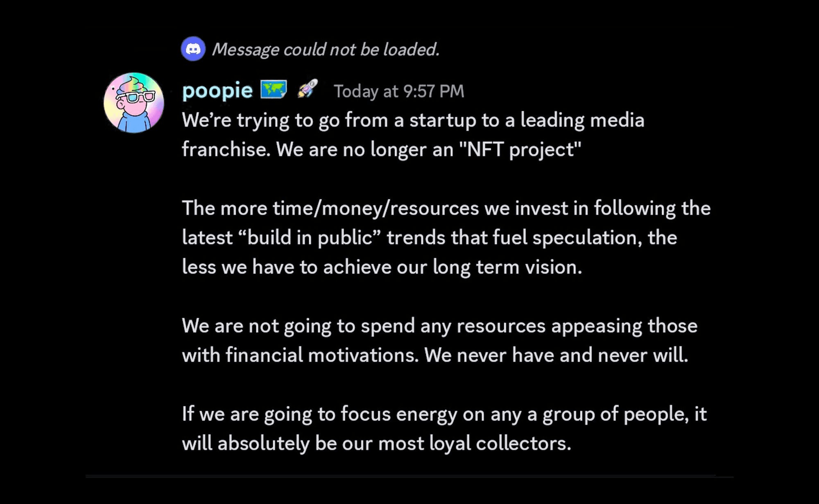Click the words "financial motivations" in the message
The width and height of the screenshot is (819, 504).
tap(322, 355)
